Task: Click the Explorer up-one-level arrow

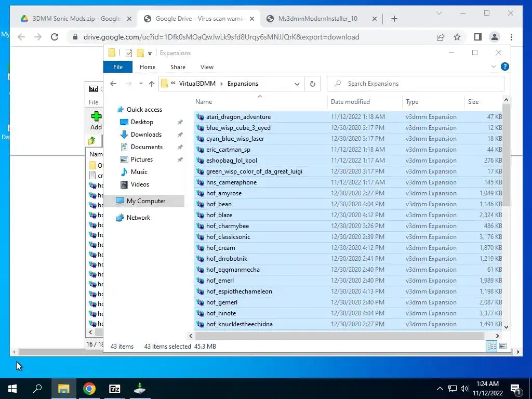Action: [x=151, y=84]
